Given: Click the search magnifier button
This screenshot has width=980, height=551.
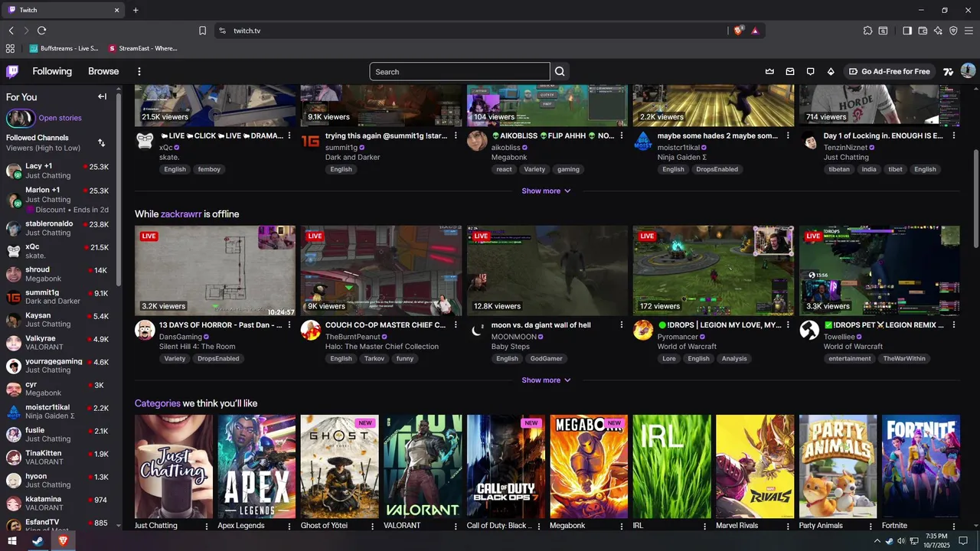Looking at the screenshot, I should click(x=560, y=71).
